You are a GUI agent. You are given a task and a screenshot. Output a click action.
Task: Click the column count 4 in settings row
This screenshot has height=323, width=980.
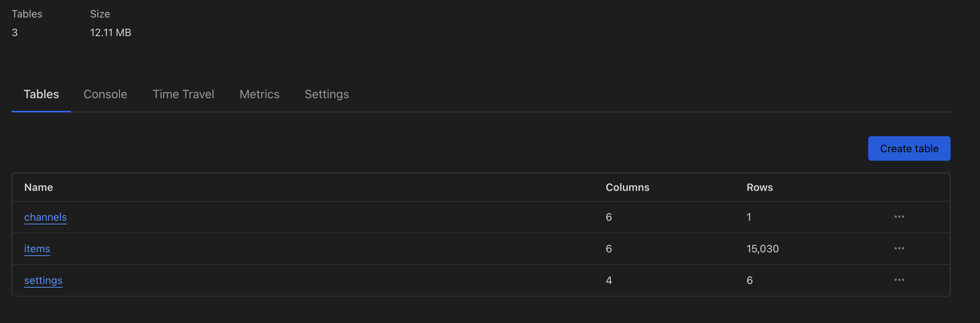coord(609,280)
